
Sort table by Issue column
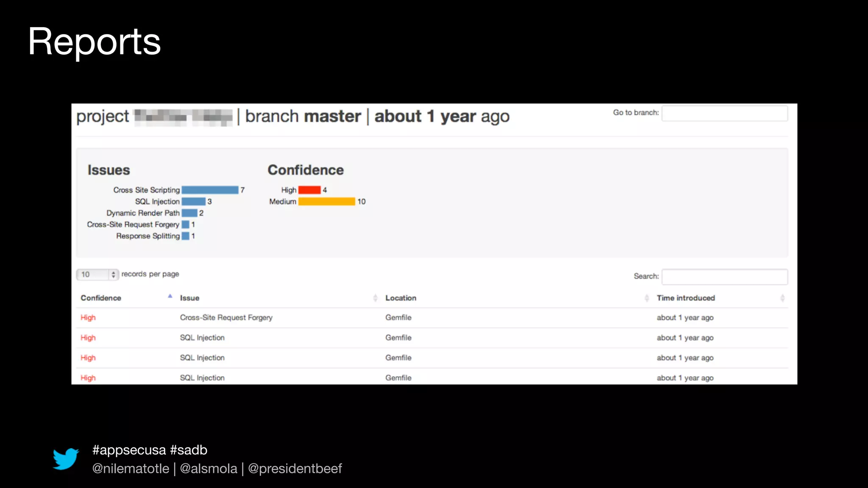tap(278, 298)
